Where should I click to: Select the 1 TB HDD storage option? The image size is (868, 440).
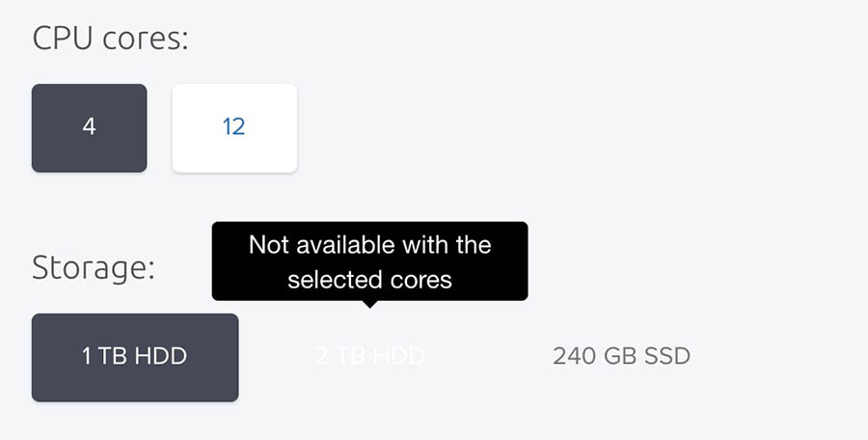[x=134, y=356]
